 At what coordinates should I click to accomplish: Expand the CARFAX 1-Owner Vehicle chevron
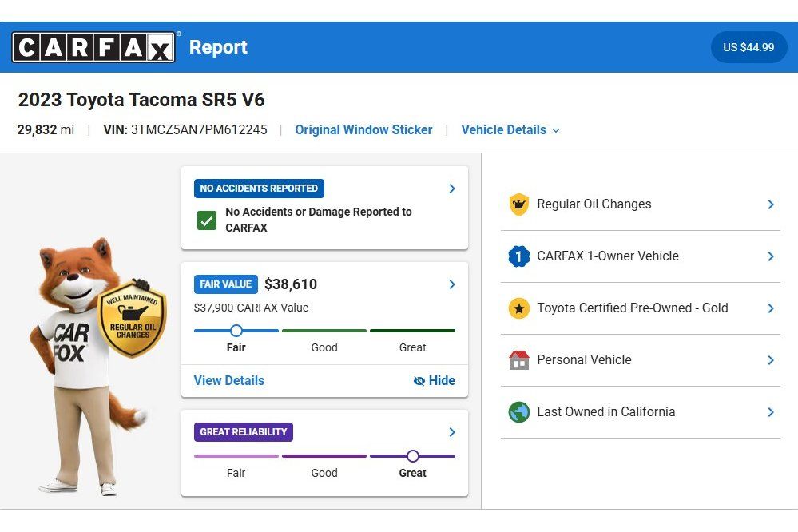coord(771,256)
